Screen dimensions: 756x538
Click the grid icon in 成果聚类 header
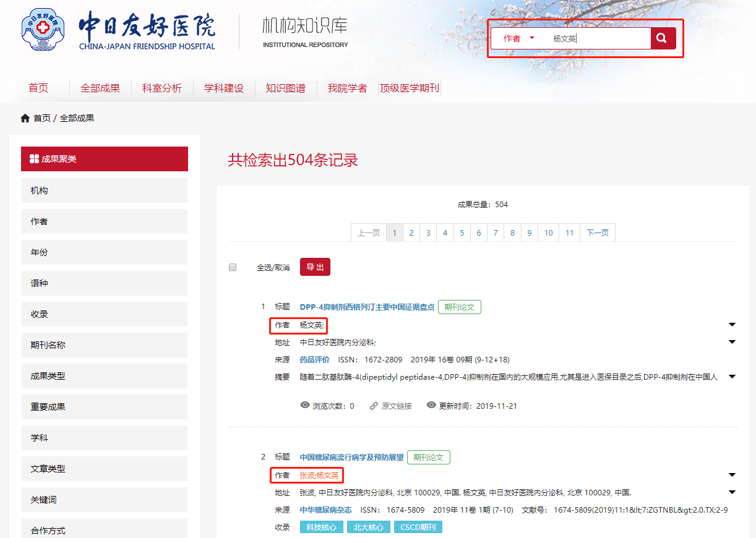[34, 159]
